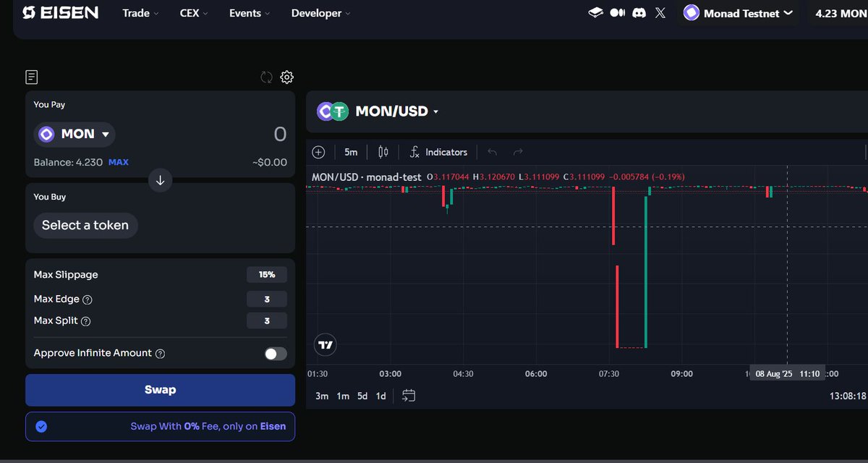This screenshot has width=868, height=463.
Task: Click the 08 Aug '25 11:10 time label
Action: click(x=788, y=374)
